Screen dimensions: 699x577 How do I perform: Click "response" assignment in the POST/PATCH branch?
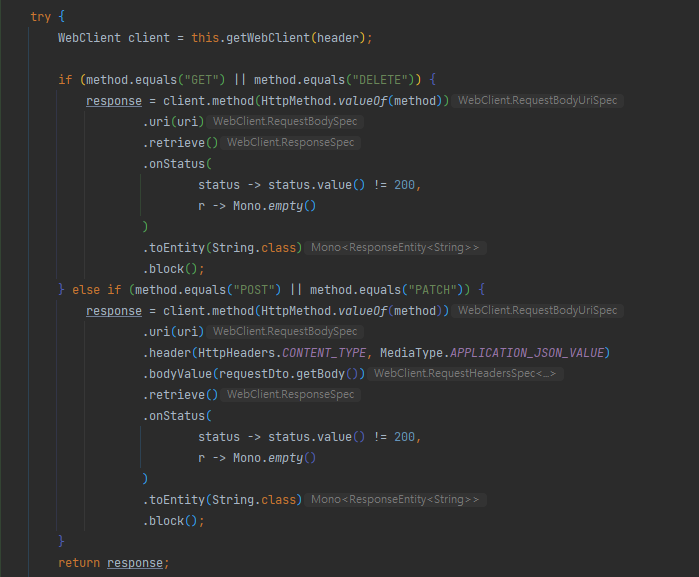[114, 311]
